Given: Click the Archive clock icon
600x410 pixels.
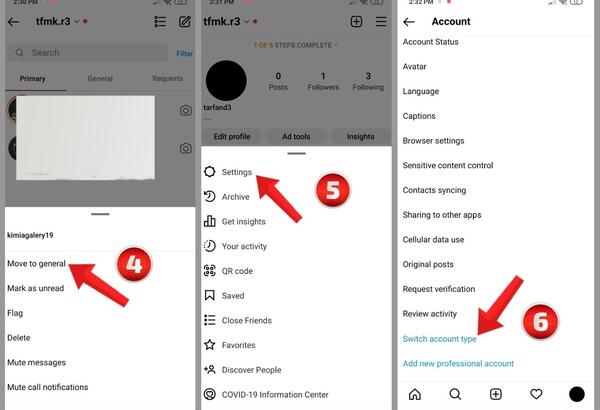Looking at the screenshot, I should click(x=210, y=196).
